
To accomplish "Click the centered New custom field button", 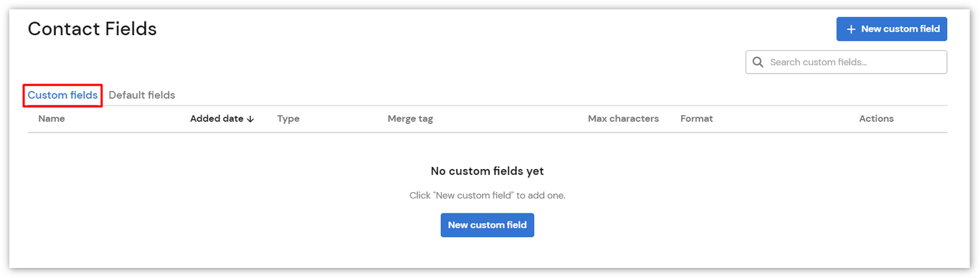I will pyautogui.click(x=487, y=225).
